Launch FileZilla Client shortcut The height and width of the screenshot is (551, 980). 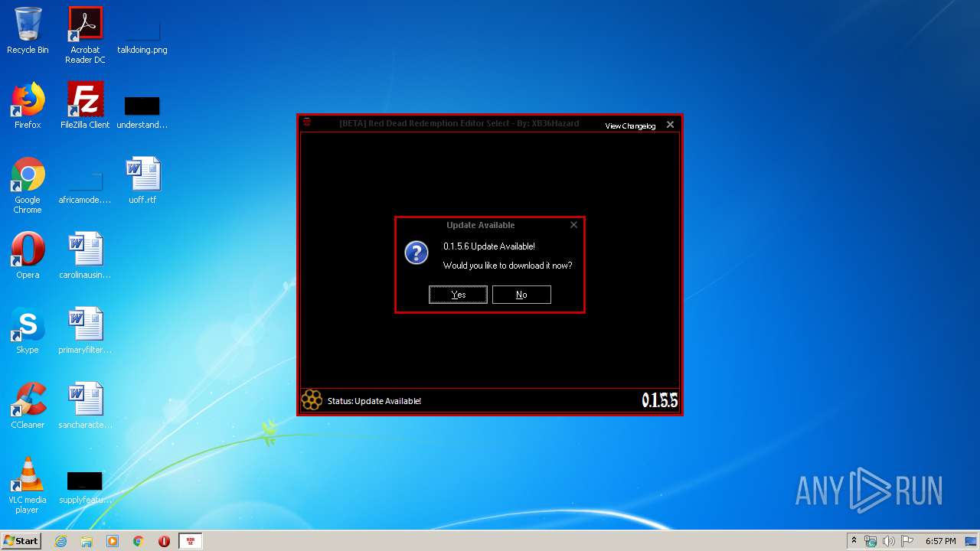pos(85,106)
